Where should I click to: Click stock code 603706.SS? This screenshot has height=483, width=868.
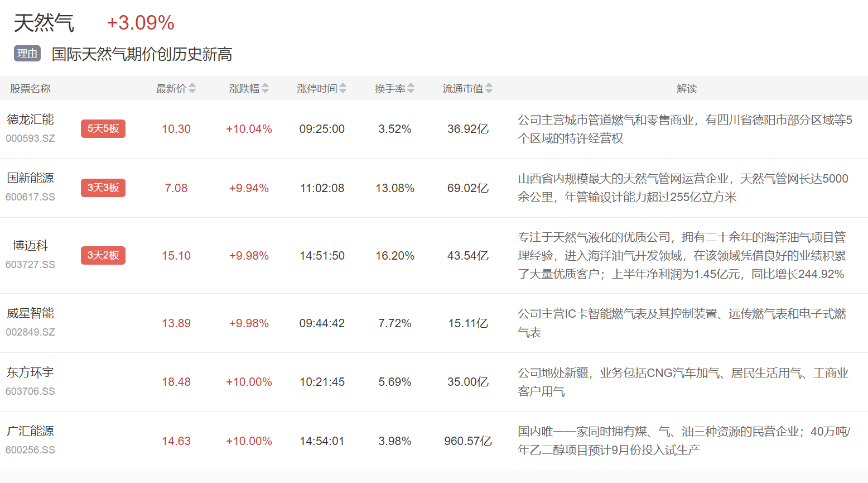pyautogui.click(x=31, y=391)
